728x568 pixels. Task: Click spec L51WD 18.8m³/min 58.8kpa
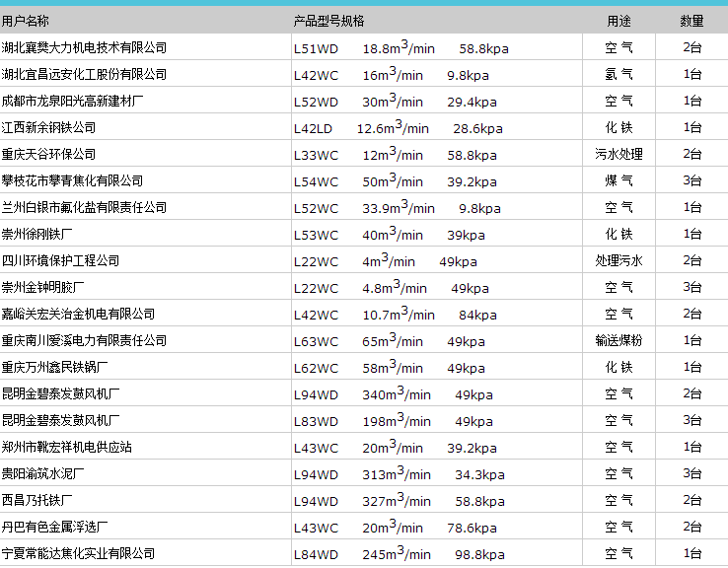[401, 47]
